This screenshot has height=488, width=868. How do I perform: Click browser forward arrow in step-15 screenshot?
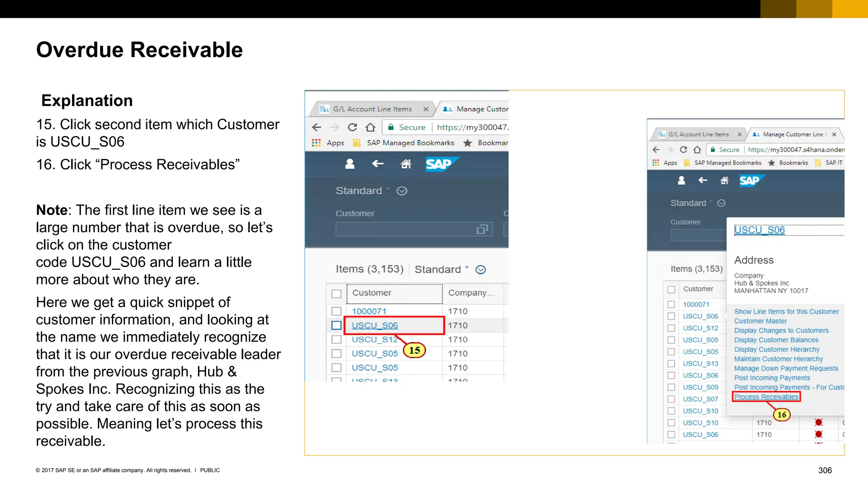334,127
